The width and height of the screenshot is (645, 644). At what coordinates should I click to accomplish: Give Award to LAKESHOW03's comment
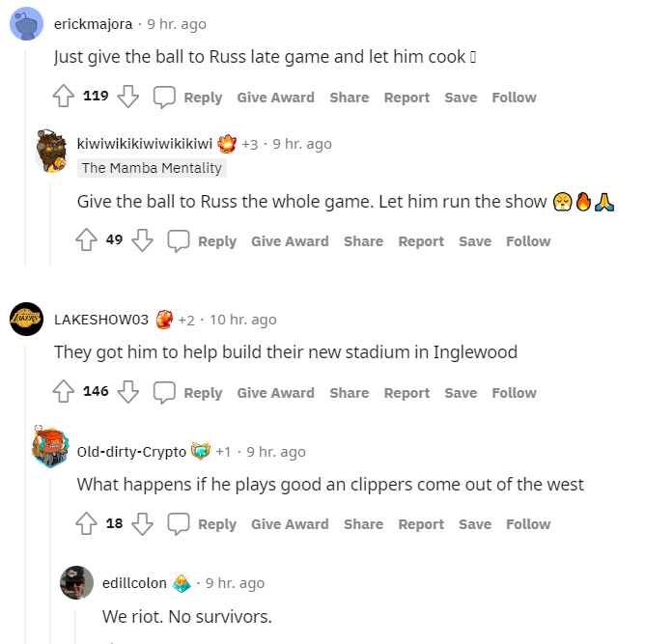coord(275,393)
